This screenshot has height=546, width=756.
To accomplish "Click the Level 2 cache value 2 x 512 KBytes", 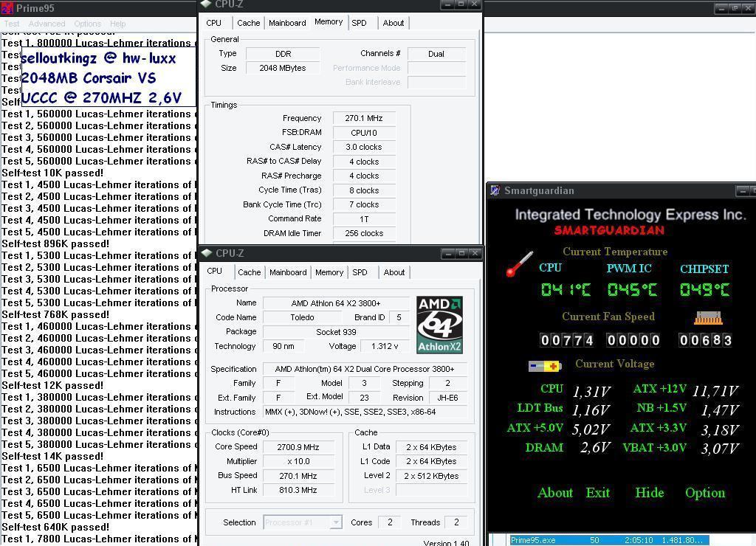I will point(431,476).
